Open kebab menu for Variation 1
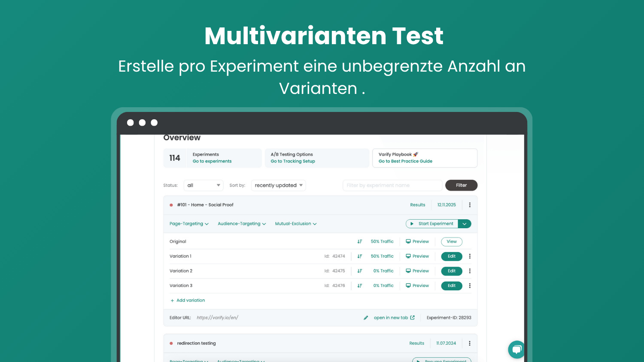Image resolution: width=644 pixels, height=362 pixels. (x=470, y=256)
